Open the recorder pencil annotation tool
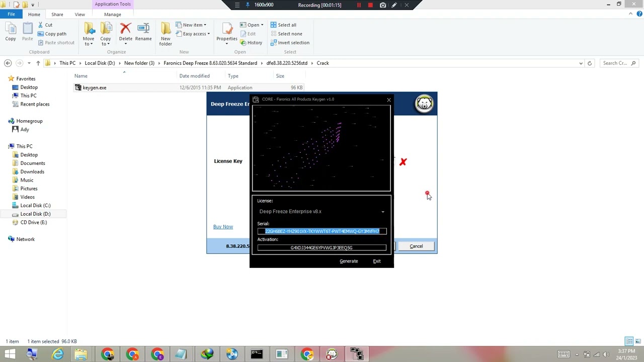The height and width of the screenshot is (362, 644). [394, 5]
